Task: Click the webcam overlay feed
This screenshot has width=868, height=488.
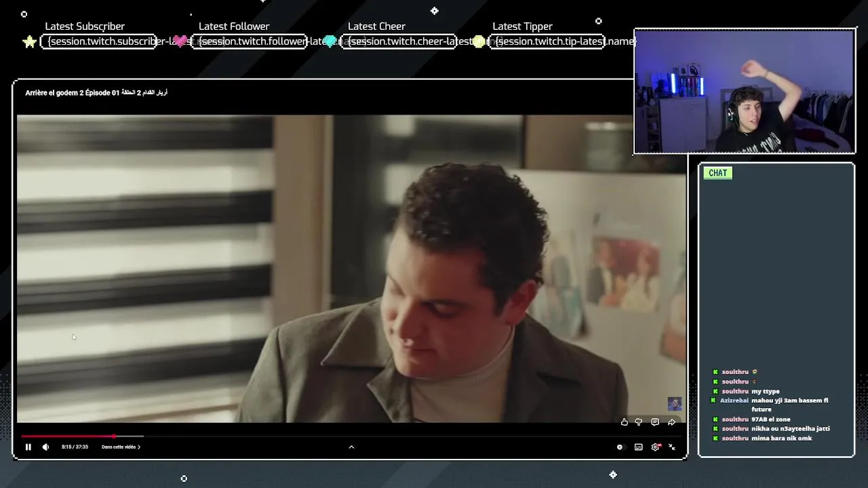Action: coord(745,91)
